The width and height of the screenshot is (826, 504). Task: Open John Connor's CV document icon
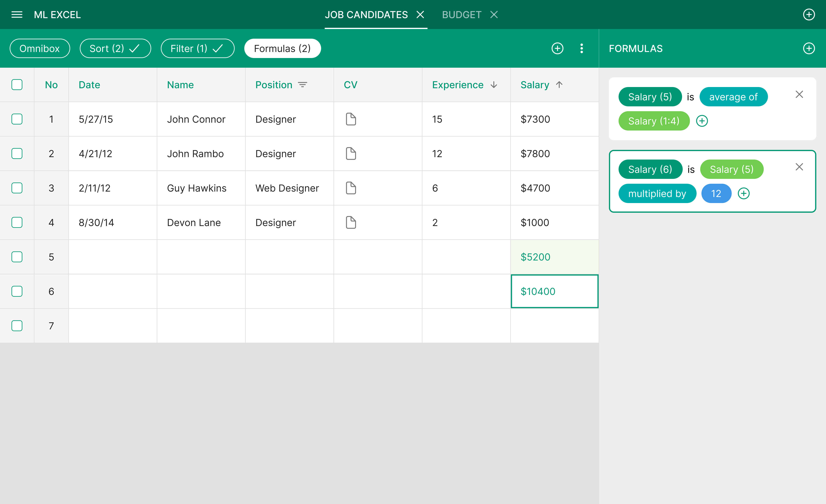coord(351,119)
